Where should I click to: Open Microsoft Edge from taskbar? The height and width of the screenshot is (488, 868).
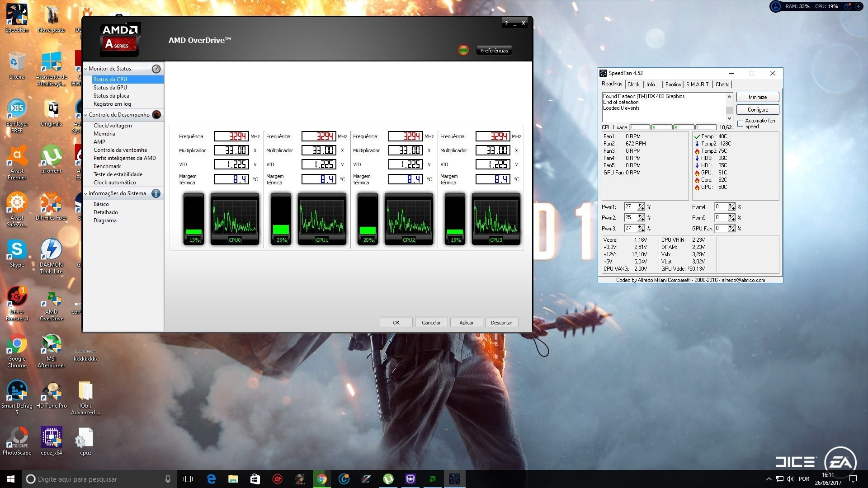[211, 479]
